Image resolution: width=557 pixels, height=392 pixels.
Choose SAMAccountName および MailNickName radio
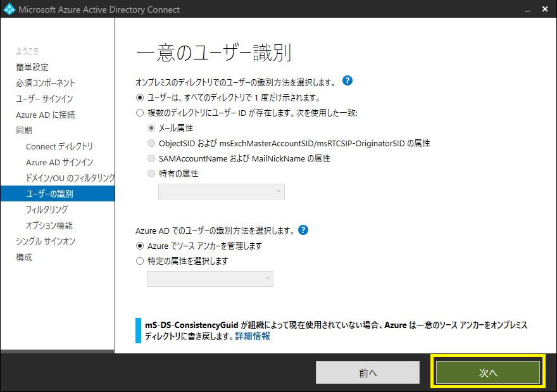pos(151,158)
